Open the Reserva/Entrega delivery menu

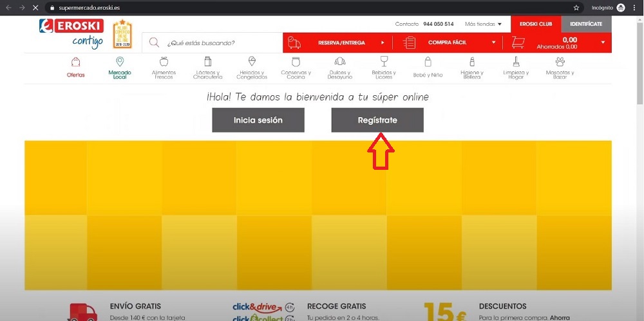339,43
